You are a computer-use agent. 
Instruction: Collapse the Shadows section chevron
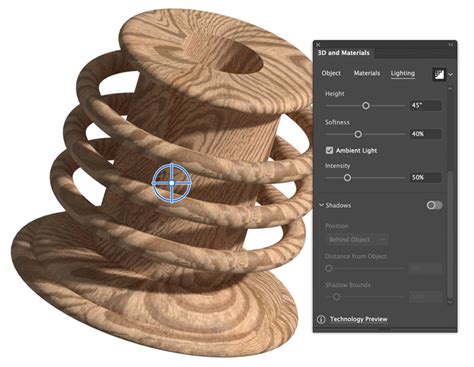pos(321,205)
